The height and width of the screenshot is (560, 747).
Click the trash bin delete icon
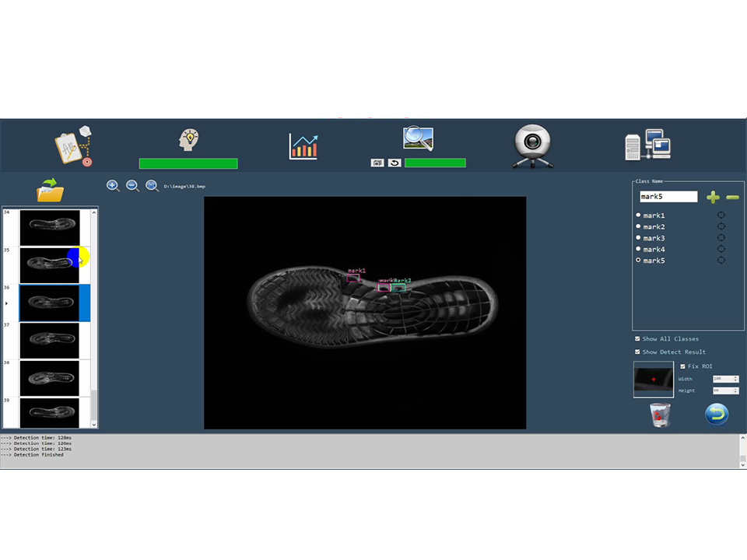point(660,415)
